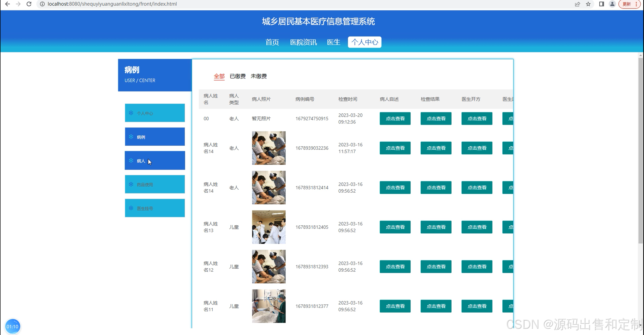Open 首页 navigation tab
644x335 pixels.
272,42
